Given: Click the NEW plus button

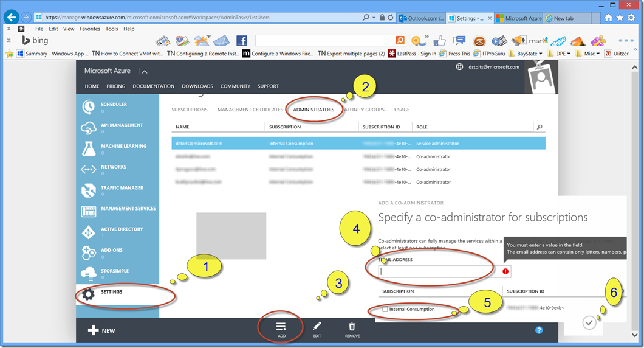Looking at the screenshot, I should pyautogui.click(x=101, y=330).
